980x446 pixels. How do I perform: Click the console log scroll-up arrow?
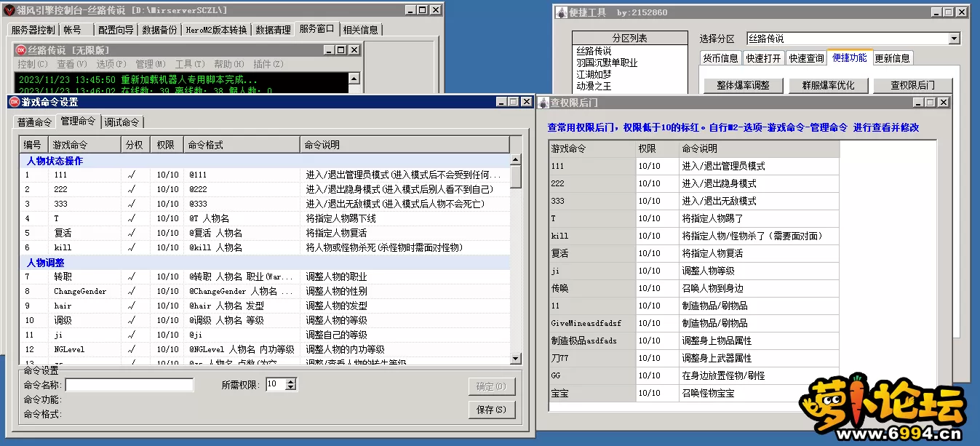(353, 78)
